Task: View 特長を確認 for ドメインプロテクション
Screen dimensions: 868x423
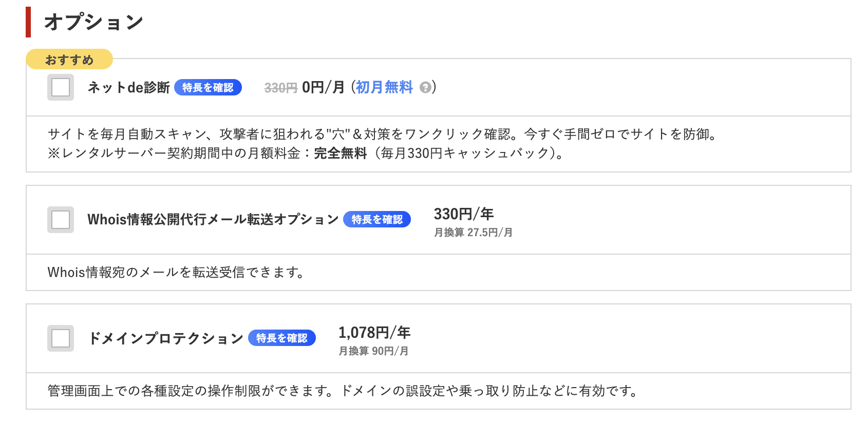Action: [x=281, y=338]
